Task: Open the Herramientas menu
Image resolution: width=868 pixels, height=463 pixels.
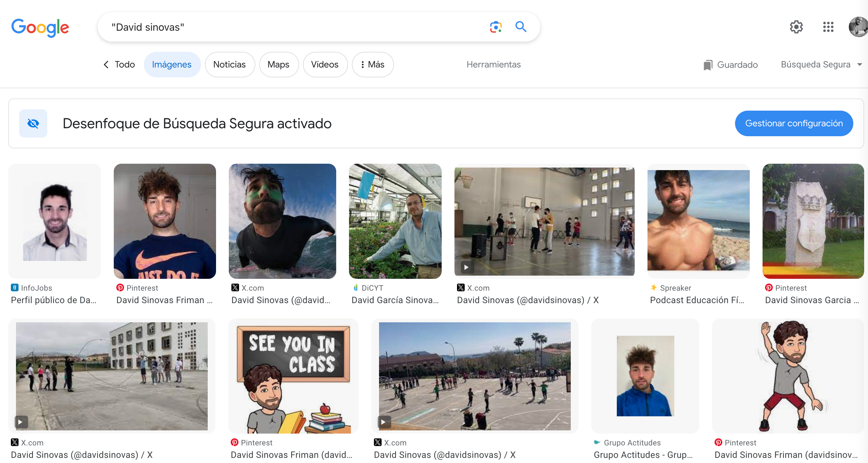Action: click(x=494, y=64)
